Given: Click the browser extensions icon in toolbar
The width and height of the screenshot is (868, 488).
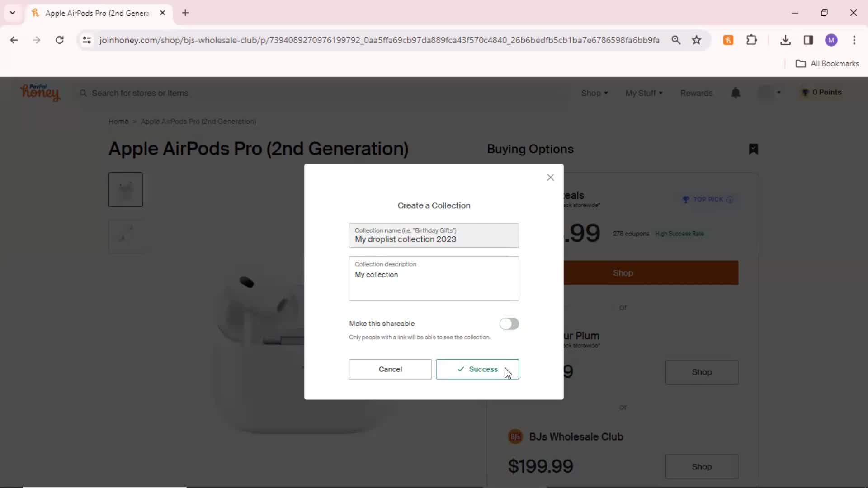Looking at the screenshot, I should click(752, 40).
